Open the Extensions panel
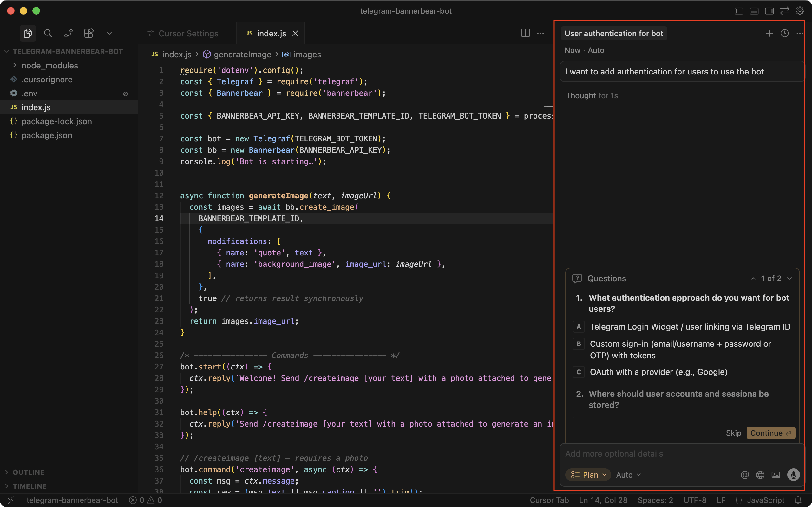This screenshot has height=507, width=812. tap(88, 33)
